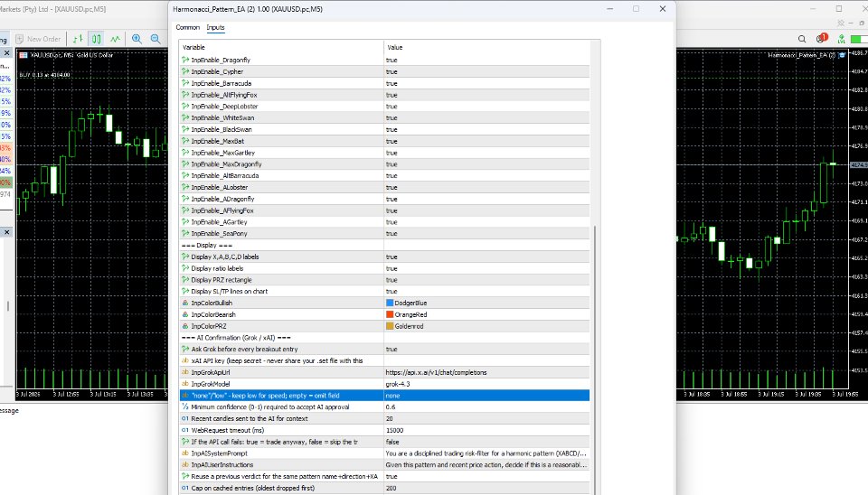Switch to line chart icon
The height and width of the screenshot is (495, 868).
(115, 39)
